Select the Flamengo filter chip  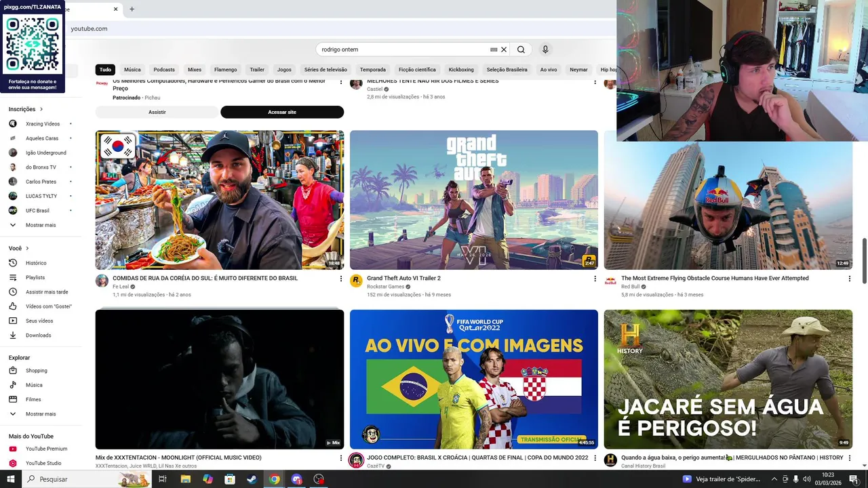tap(226, 70)
